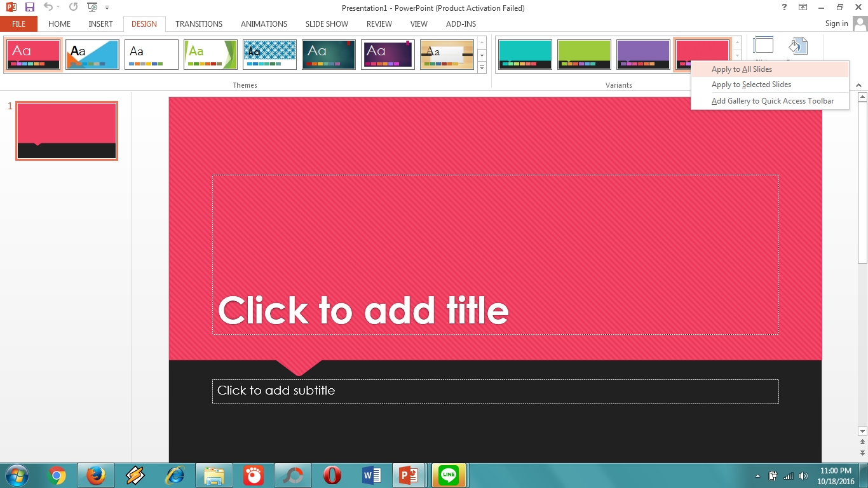This screenshot has height=488, width=868.
Task: Click the PowerPoint application icon in title bar
Action: [11, 8]
